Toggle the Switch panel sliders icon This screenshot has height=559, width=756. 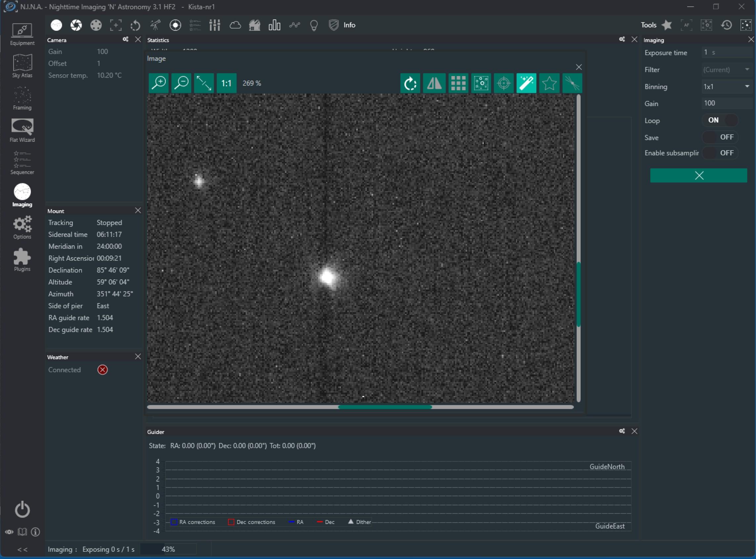coord(215,25)
